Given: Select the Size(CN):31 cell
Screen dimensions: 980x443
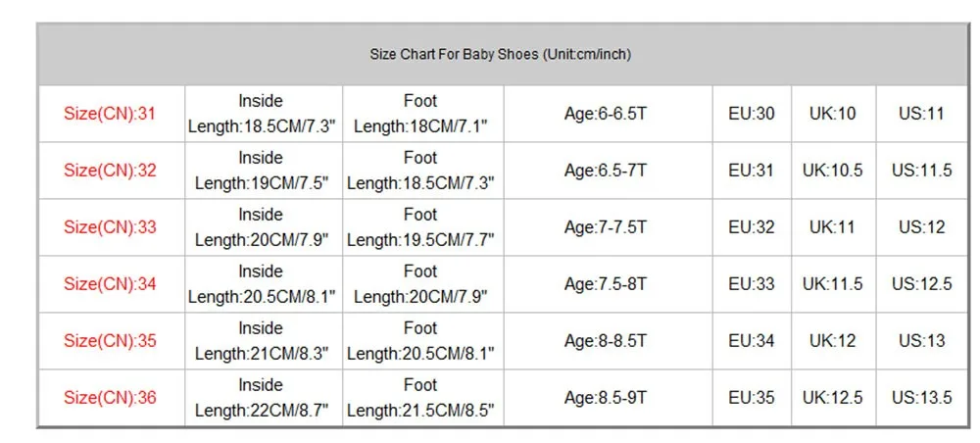Looking at the screenshot, I should (x=112, y=114).
